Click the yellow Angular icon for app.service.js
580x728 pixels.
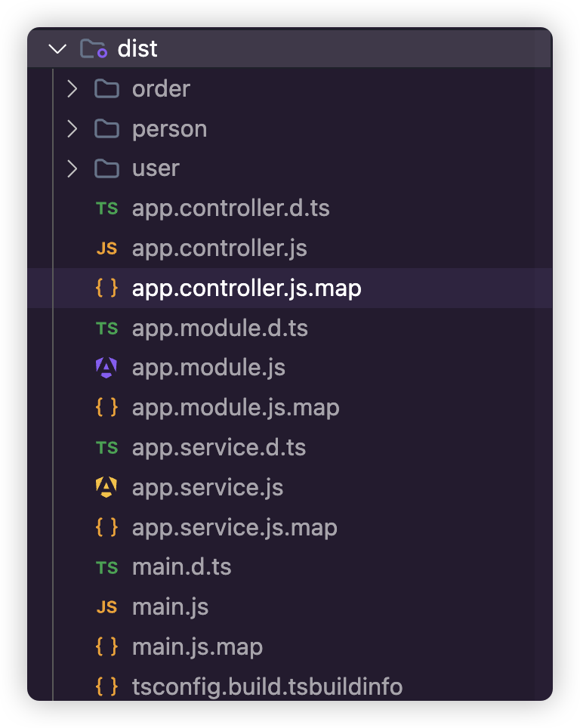point(106,487)
